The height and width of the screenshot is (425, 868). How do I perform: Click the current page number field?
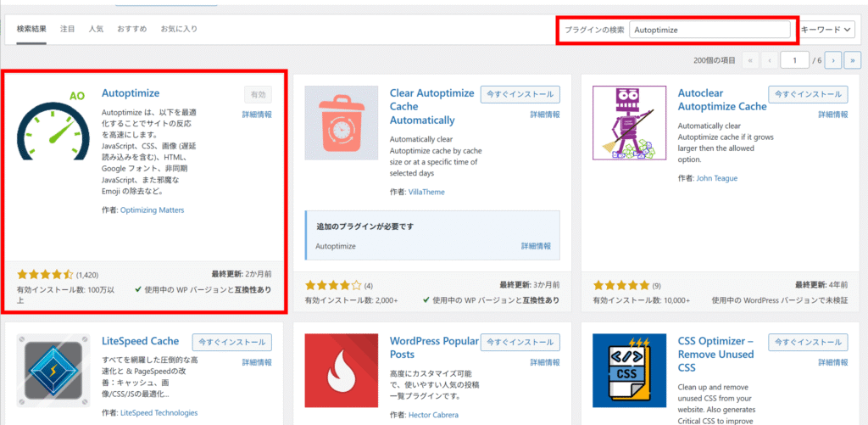[x=794, y=60]
